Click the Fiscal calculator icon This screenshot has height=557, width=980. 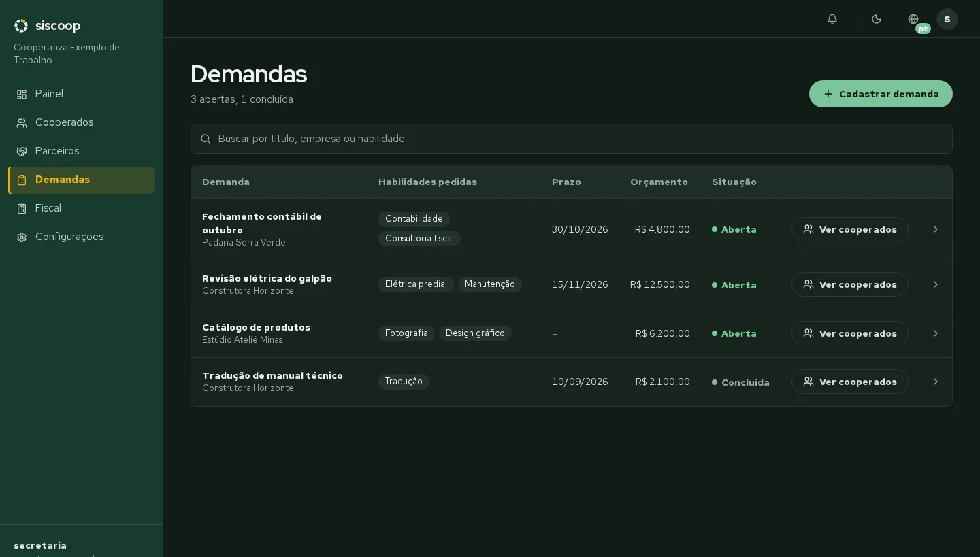pyautogui.click(x=22, y=209)
